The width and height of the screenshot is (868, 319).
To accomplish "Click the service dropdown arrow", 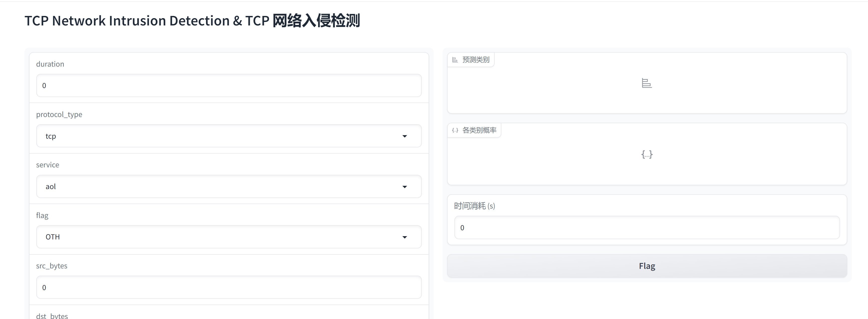I will click(x=405, y=187).
